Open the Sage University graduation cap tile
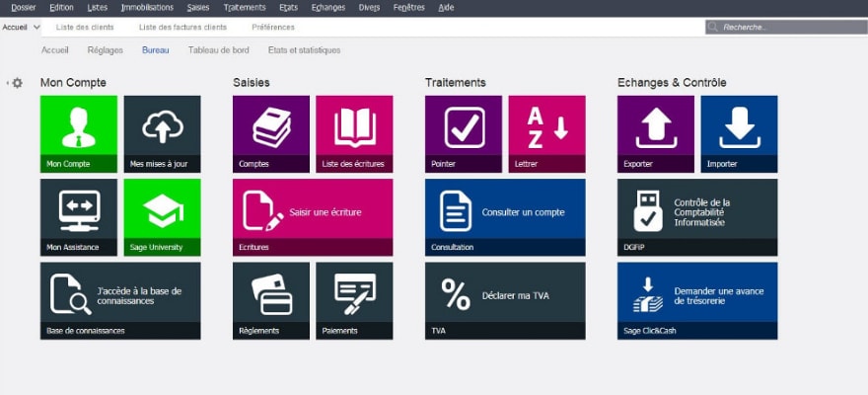This screenshot has height=395, width=868. [162, 216]
